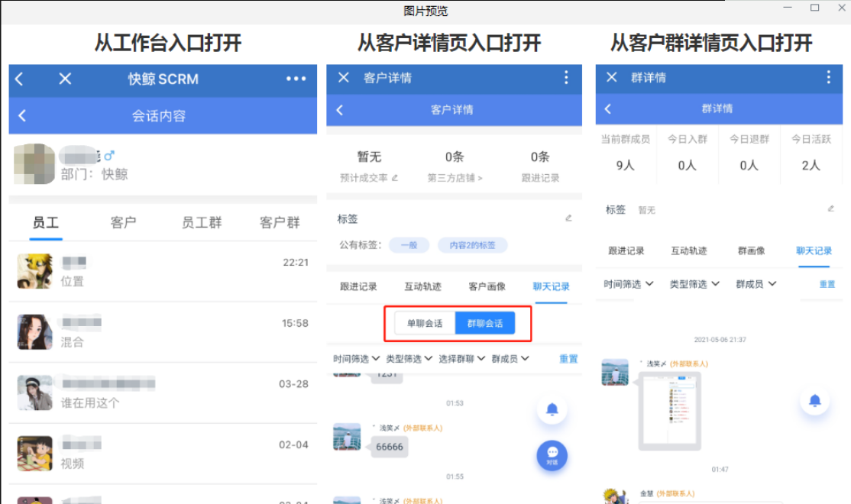The width and height of the screenshot is (851, 504).
Task: Open 第三方店铺 link
Action: coord(455,177)
